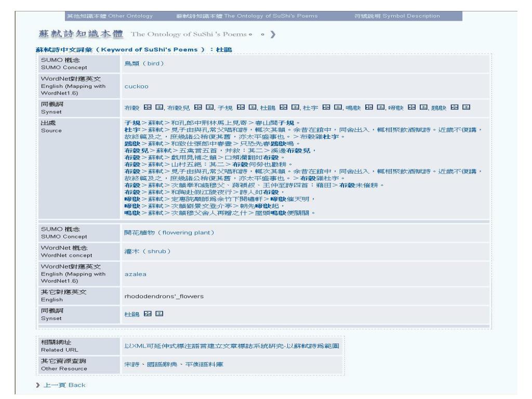
Task: Select synonym word 杜宇 in the Synset row
Action: (311, 108)
